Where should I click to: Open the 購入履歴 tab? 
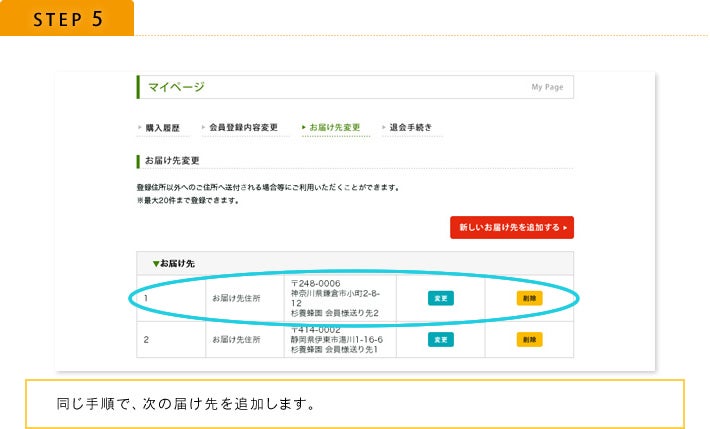(x=164, y=128)
